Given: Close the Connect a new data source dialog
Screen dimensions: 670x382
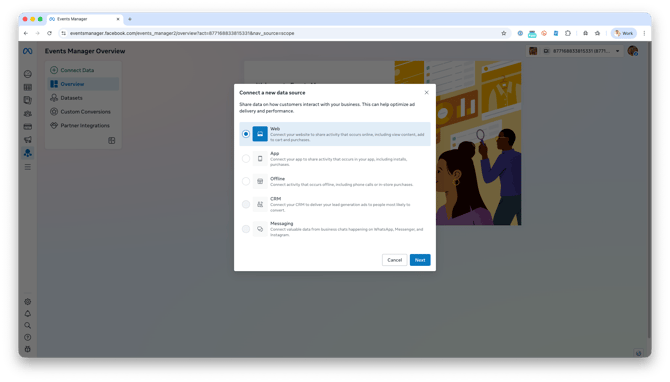Looking at the screenshot, I should [426, 92].
